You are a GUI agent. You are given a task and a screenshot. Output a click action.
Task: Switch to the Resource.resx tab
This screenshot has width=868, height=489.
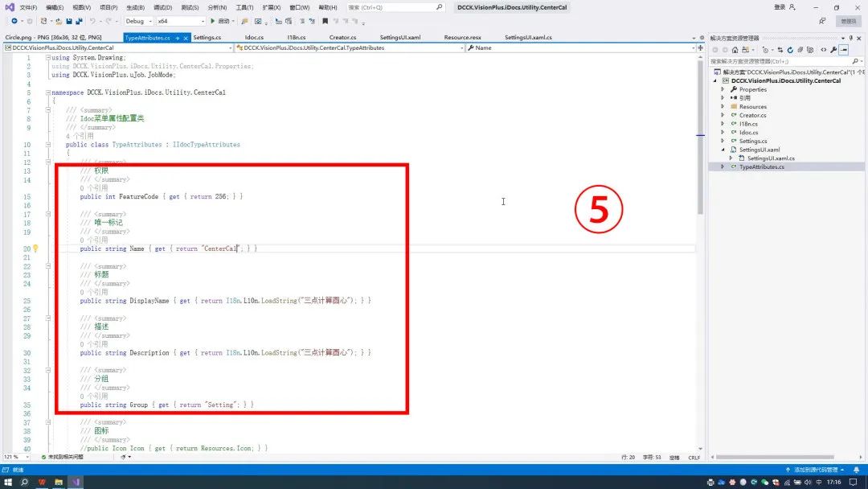[x=462, y=37]
